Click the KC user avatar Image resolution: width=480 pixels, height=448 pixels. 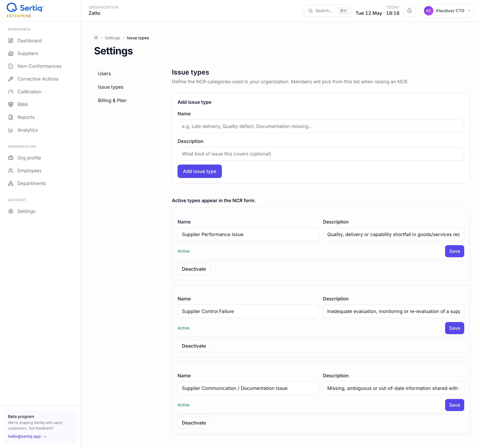tap(428, 11)
